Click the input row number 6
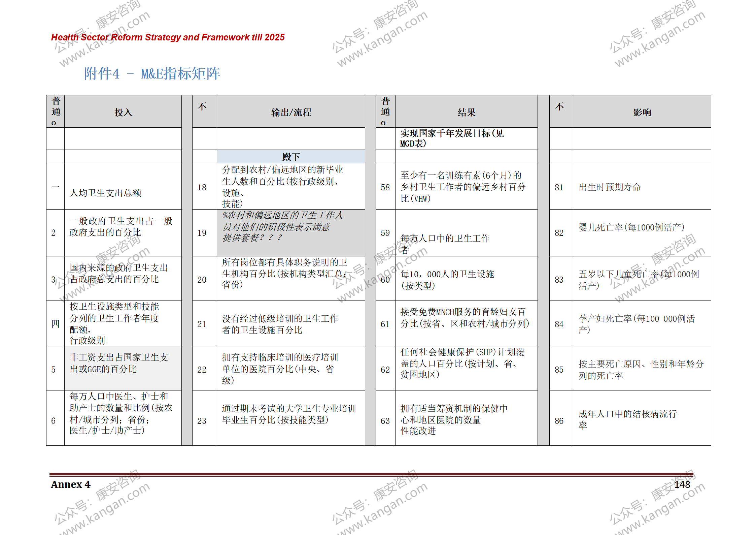 pyautogui.click(x=53, y=421)
